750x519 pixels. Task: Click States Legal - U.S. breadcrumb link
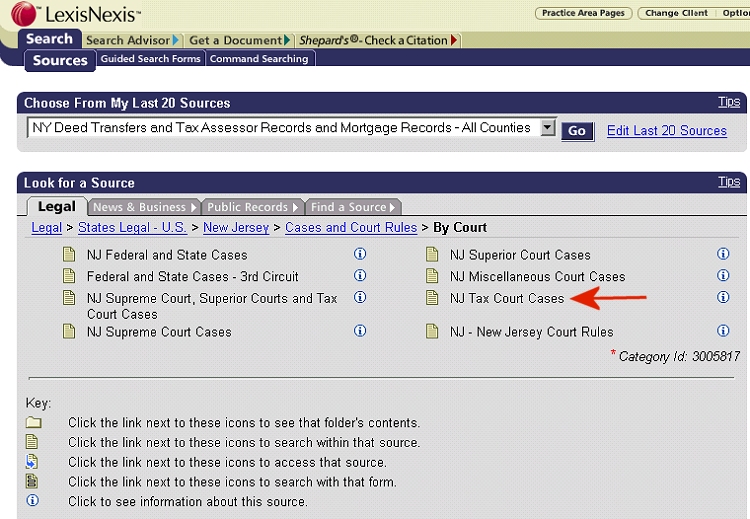[132, 228]
